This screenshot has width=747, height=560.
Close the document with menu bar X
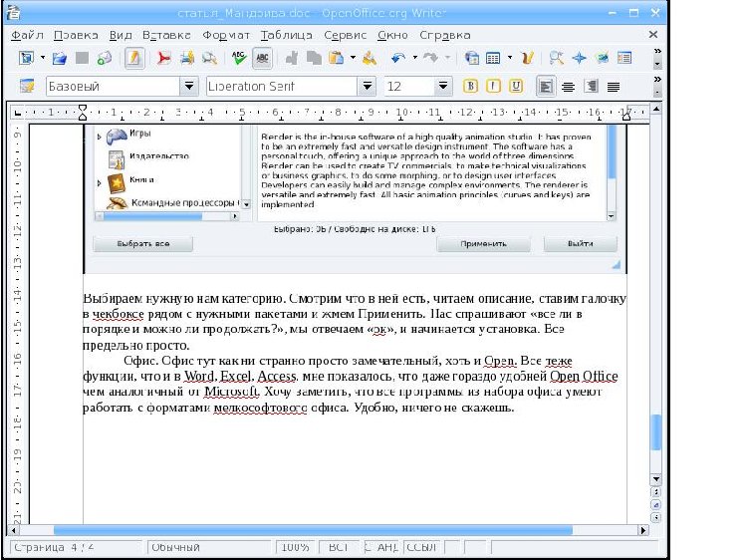[x=653, y=34]
